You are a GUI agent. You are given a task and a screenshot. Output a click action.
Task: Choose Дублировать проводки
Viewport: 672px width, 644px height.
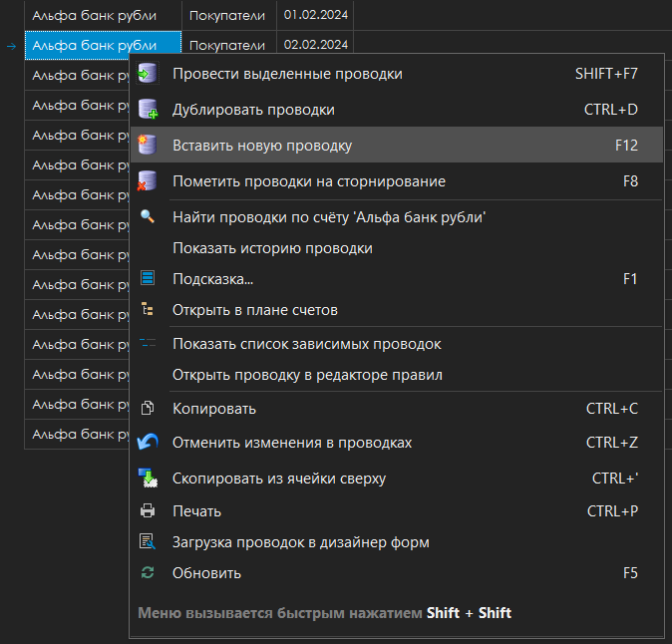[x=397, y=110]
